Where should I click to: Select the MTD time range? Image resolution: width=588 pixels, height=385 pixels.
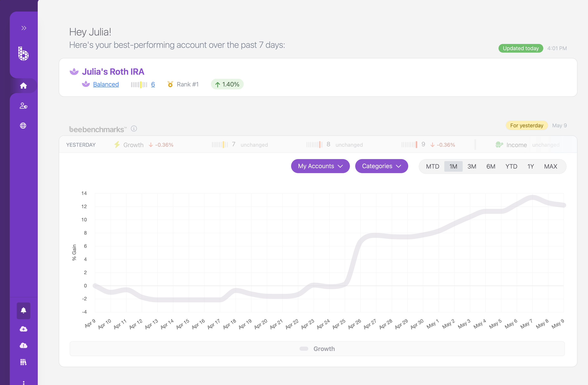click(x=432, y=167)
